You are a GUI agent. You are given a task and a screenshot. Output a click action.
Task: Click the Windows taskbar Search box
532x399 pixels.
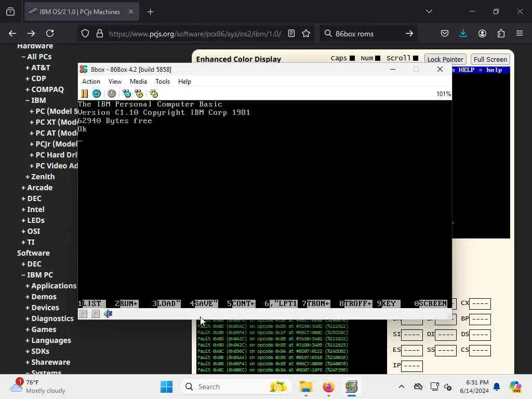[x=236, y=387]
